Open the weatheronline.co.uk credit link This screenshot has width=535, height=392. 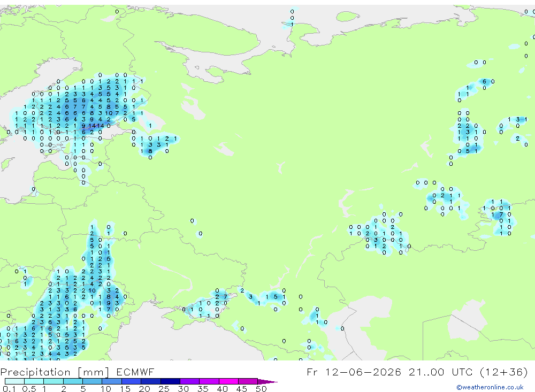coord(490,387)
